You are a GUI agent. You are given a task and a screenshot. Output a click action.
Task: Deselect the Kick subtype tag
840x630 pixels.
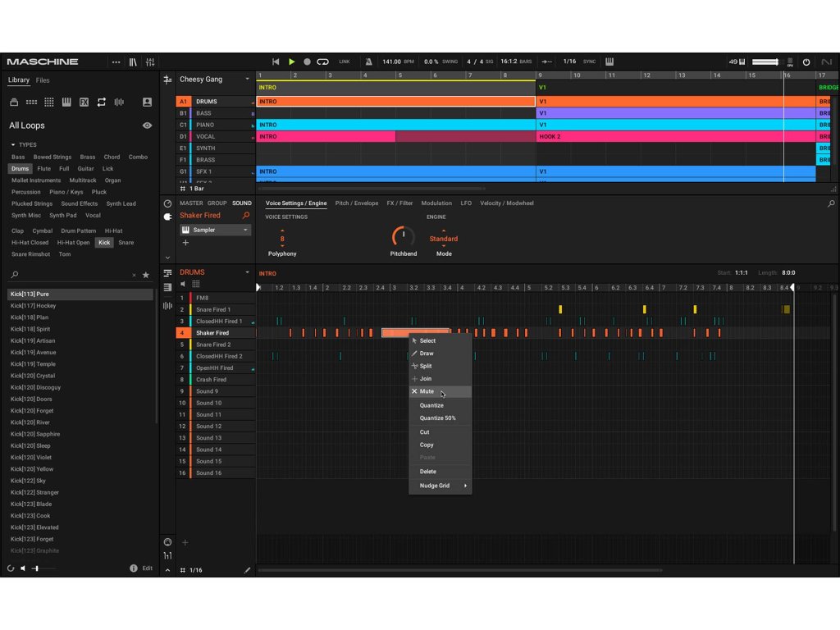click(104, 243)
